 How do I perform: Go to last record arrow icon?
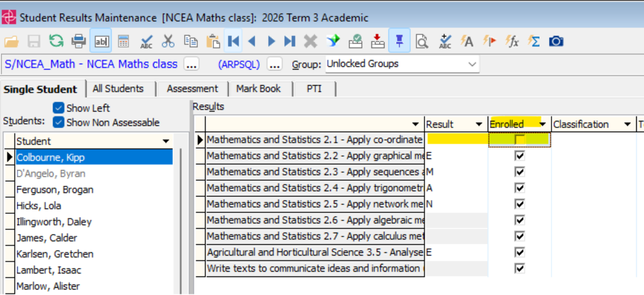click(290, 41)
